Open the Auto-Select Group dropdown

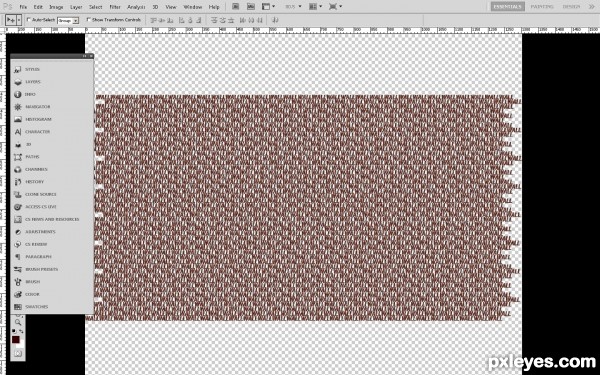(68, 20)
